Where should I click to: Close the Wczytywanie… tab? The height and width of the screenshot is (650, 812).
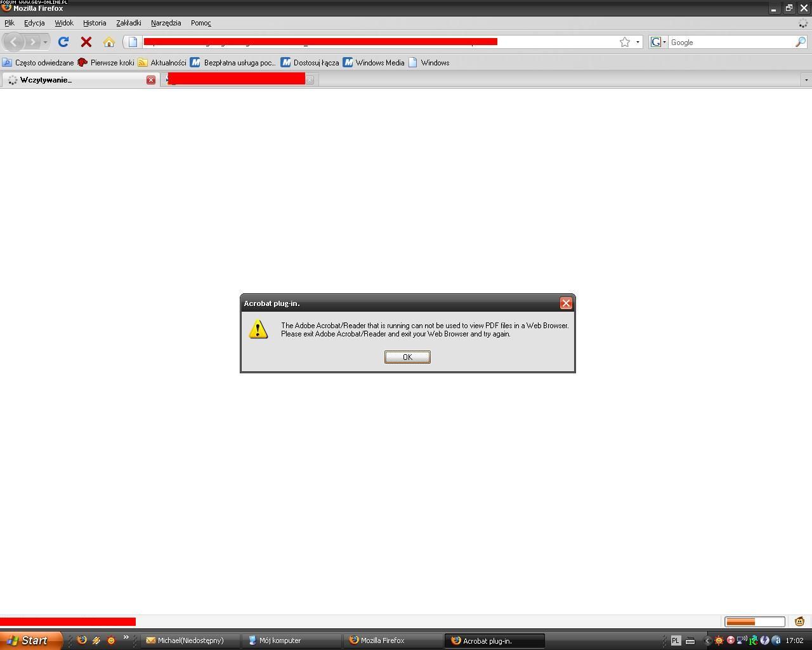coord(151,80)
